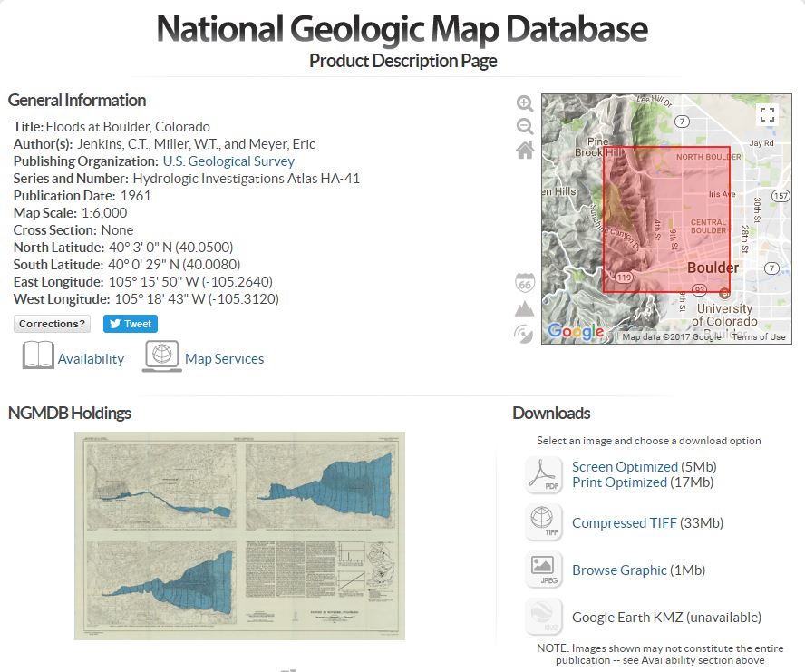This screenshot has height=672, width=805.
Task: Open Map Services via the globe icon
Action: 162,355
